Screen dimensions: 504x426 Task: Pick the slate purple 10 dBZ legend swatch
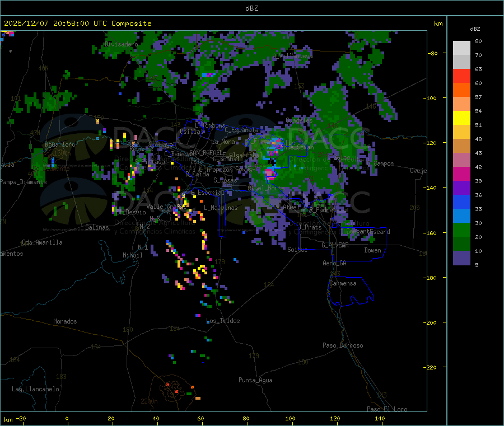coord(461,258)
